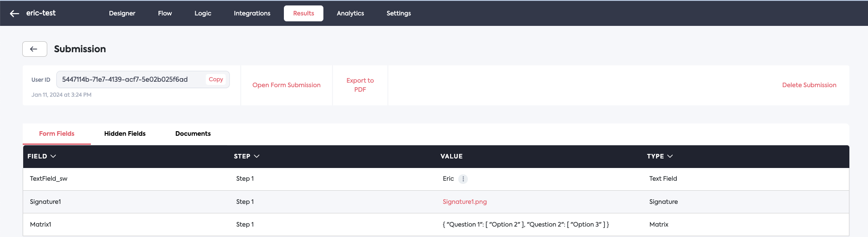The image size is (868, 237).
Task: Go to the Logic tab
Action: click(203, 14)
